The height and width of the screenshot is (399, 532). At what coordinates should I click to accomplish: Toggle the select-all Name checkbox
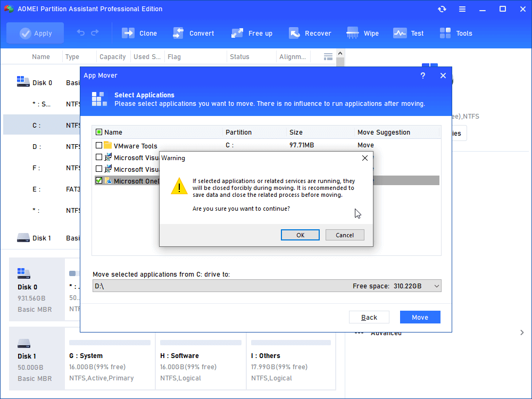(x=99, y=132)
